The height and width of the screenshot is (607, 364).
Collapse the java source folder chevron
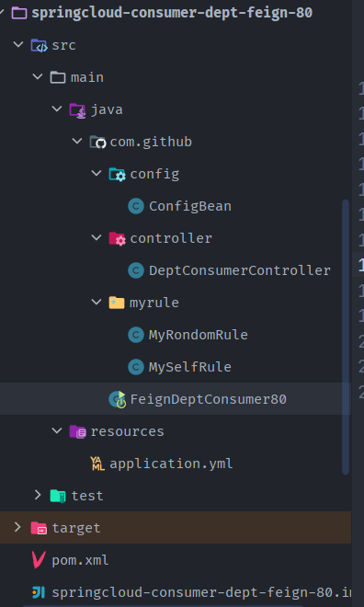[x=57, y=109]
